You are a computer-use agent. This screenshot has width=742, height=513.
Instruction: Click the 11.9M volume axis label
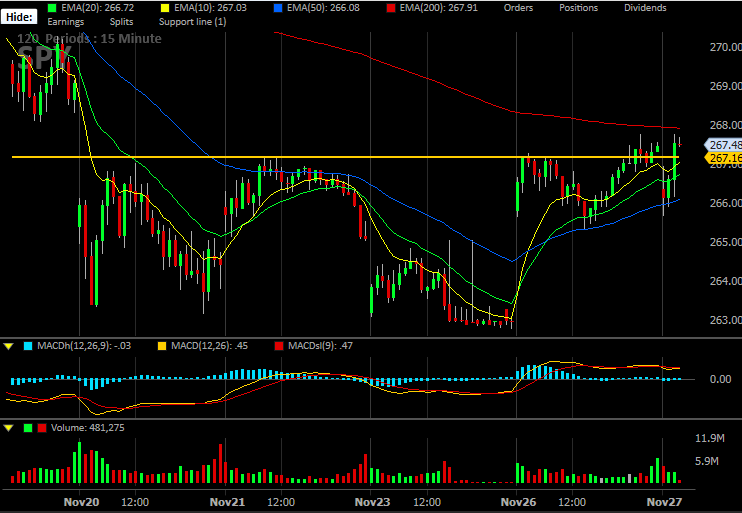(709, 438)
